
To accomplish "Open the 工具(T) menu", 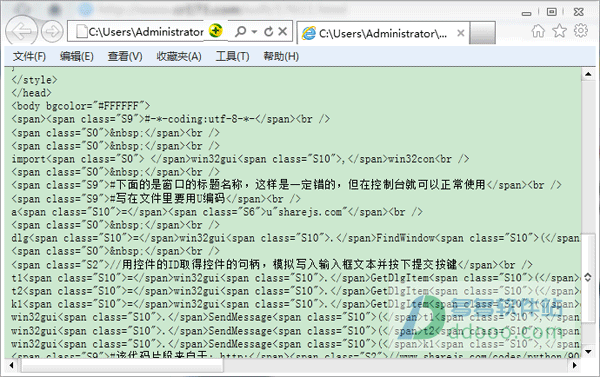I will 232,57.
